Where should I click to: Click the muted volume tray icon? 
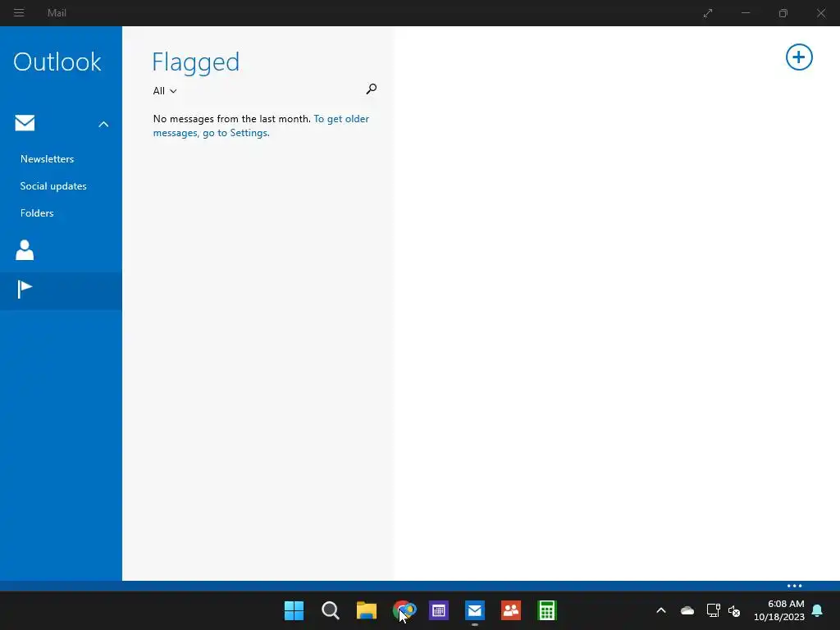pos(734,610)
